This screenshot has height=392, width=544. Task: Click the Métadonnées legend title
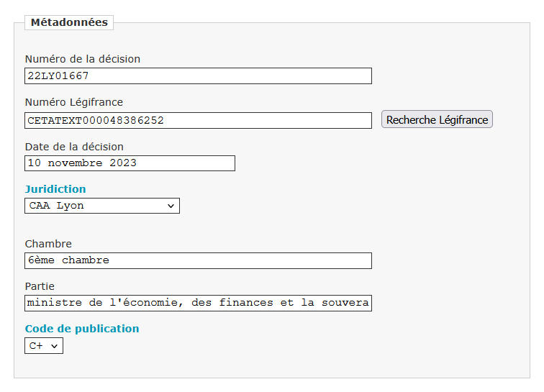pos(69,22)
